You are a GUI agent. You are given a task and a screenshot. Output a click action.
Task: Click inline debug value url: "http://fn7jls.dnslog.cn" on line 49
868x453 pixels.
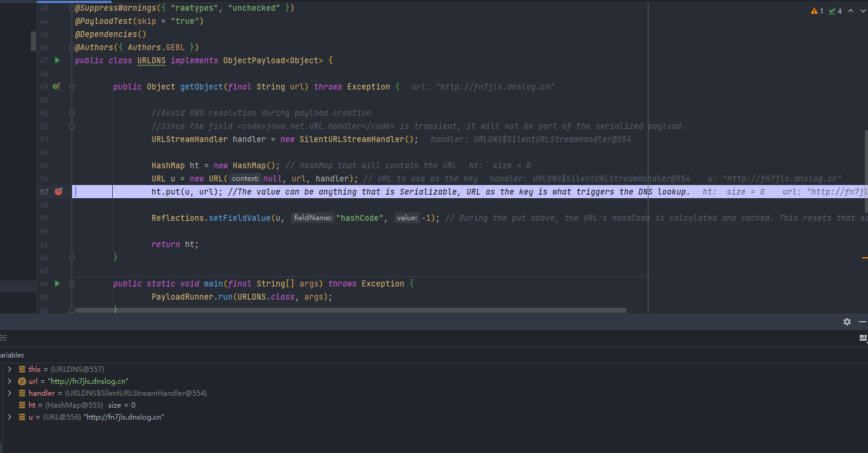pos(483,87)
